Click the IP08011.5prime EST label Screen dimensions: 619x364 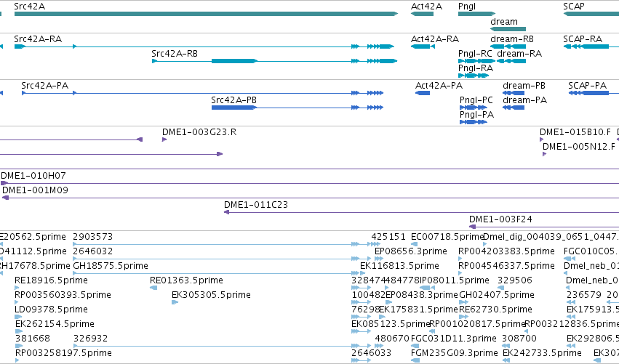(x=455, y=280)
